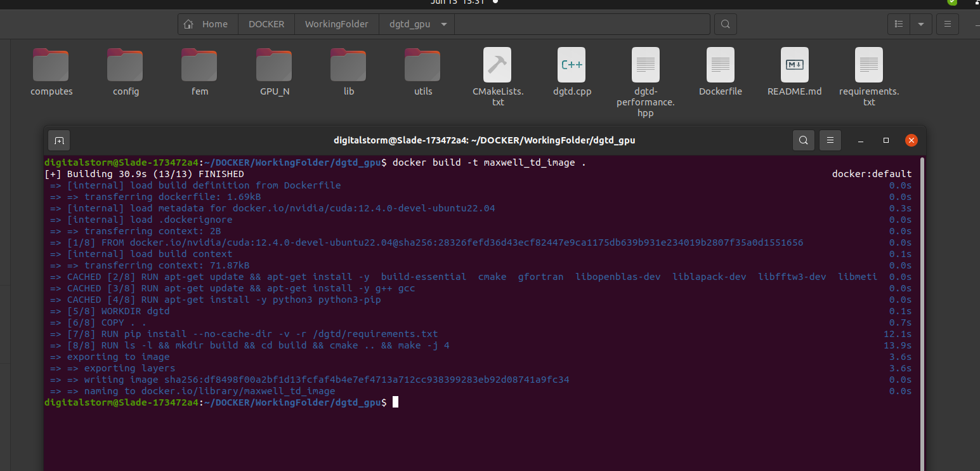This screenshot has width=980, height=471.
Task: Minimize the terminal window
Action: (861, 140)
